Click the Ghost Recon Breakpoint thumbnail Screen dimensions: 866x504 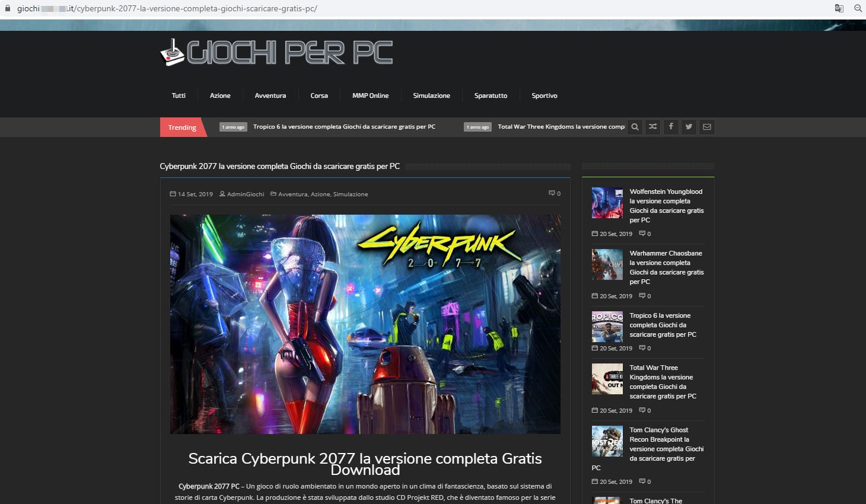(607, 441)
